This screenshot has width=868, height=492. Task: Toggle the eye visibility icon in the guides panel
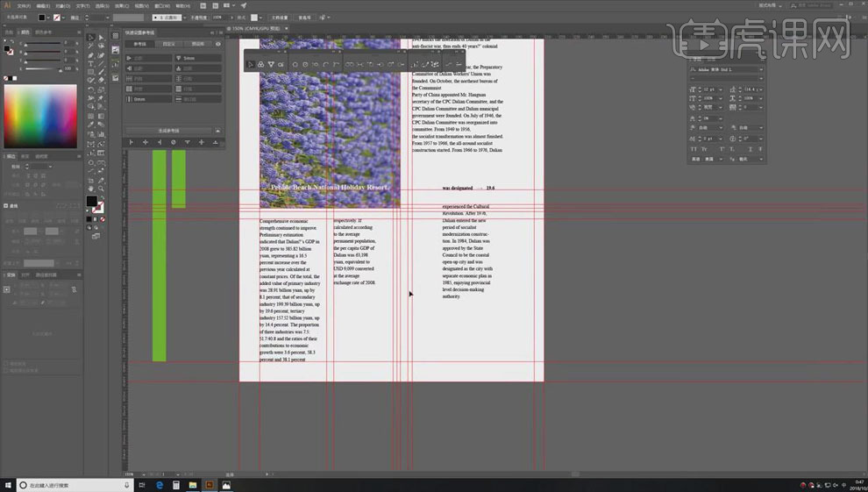[x=218, y=44]
